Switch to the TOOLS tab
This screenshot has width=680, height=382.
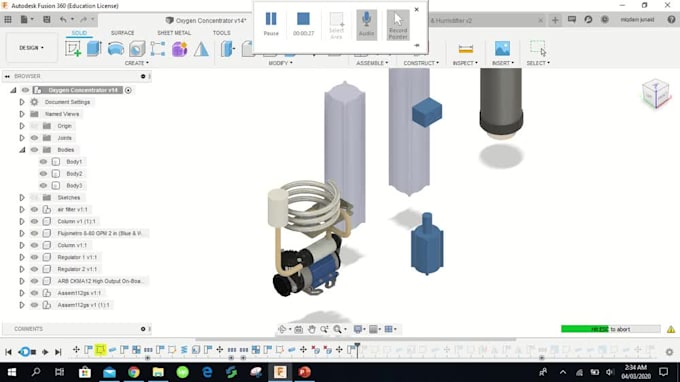point(221,33)
